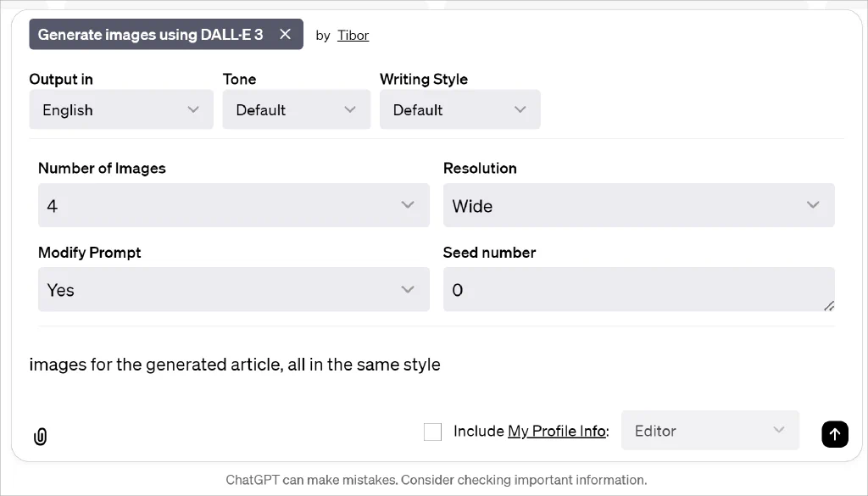
Task: Click into the prompt text about generated article
Action: [x=235, y=365]
